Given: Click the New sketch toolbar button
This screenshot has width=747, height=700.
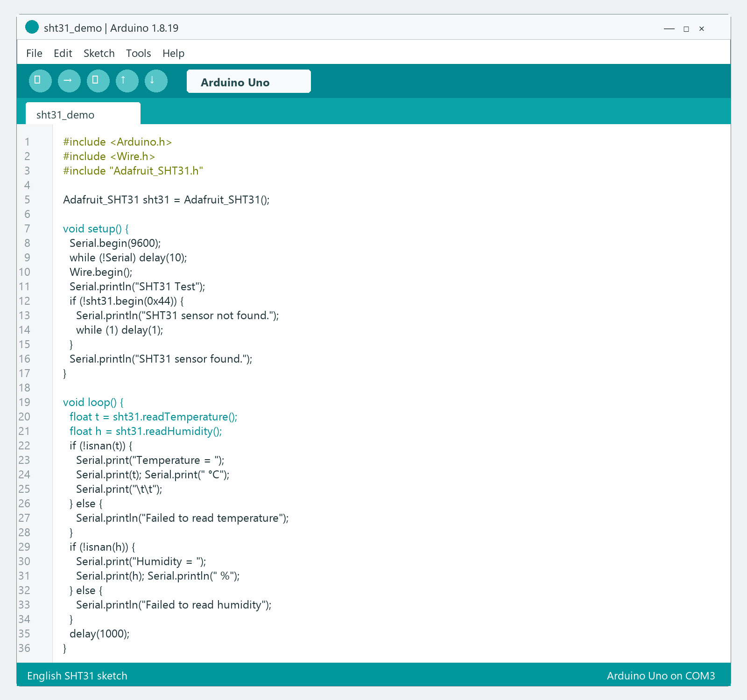Looking at the screenshot, I should tap(98, 81).
